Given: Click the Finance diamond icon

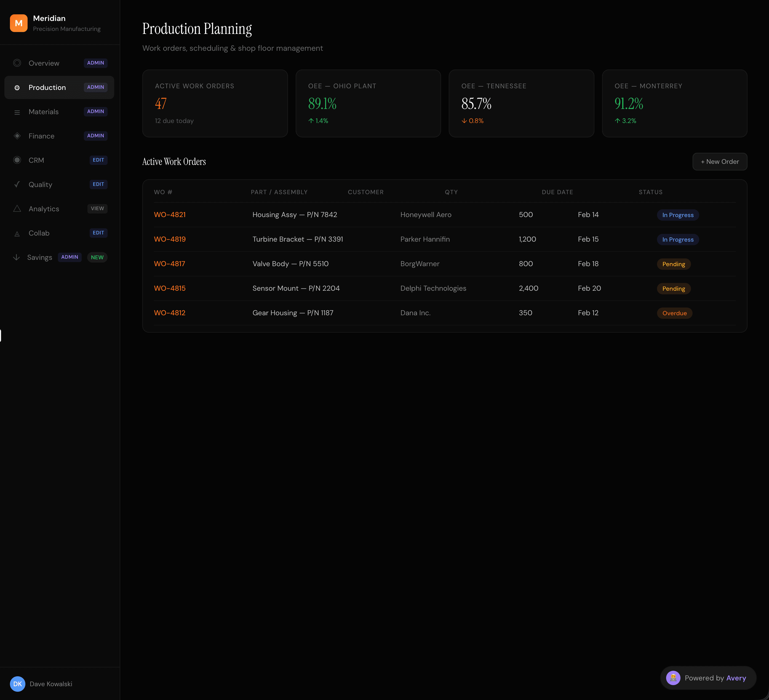Looking at the screenshot, I should [x=17, y=136].
